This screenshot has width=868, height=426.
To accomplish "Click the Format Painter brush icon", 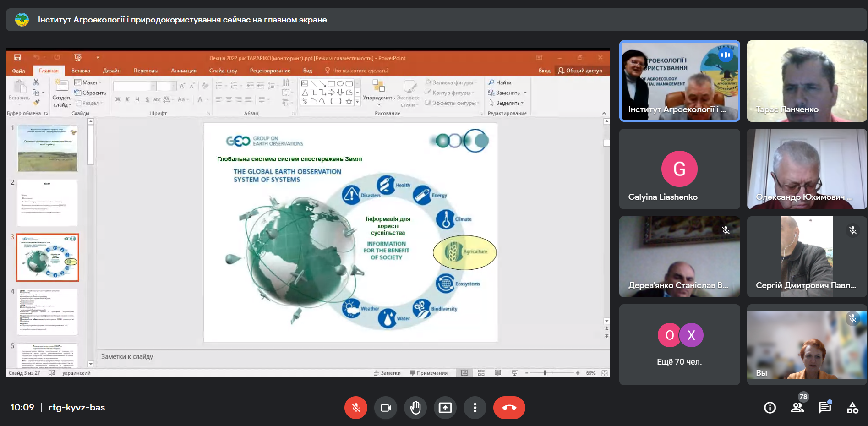I will tap(36, 103).
